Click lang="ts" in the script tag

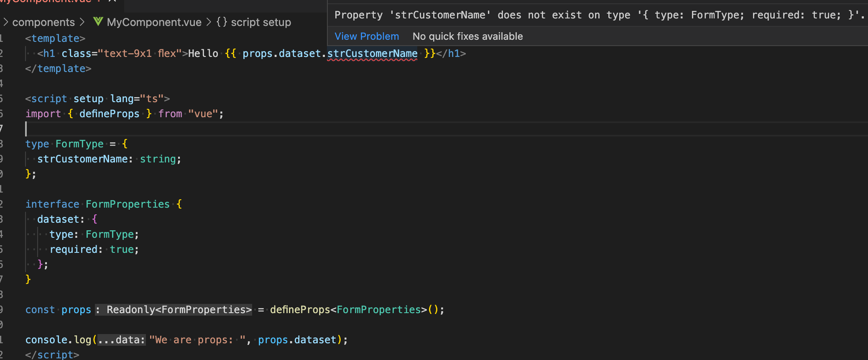137,99
